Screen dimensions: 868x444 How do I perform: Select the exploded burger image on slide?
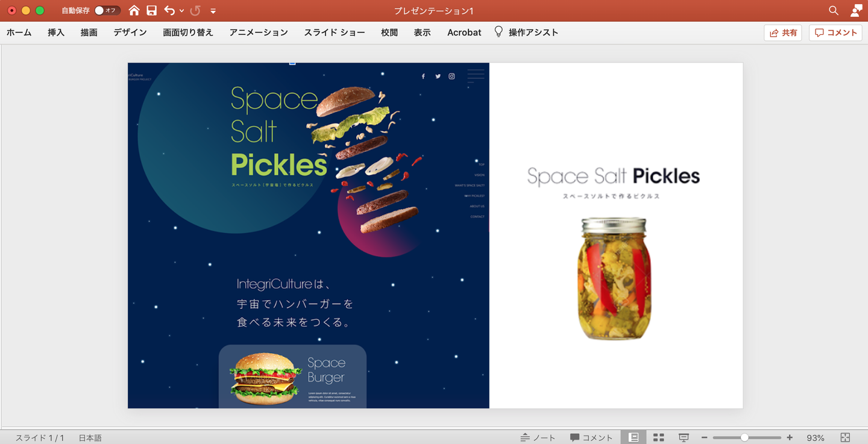[366, 160]
